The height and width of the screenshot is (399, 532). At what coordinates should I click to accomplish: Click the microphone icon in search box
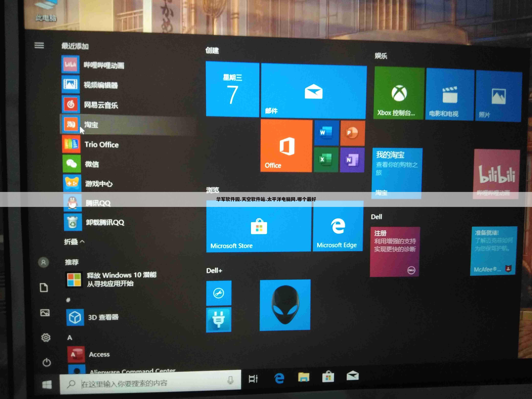pos(230,380)
